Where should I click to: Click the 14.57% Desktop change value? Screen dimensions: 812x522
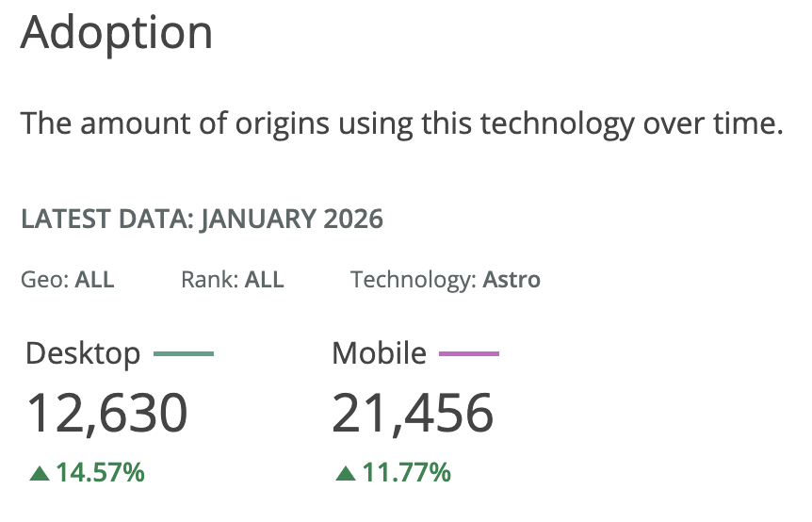coord(100,472)
